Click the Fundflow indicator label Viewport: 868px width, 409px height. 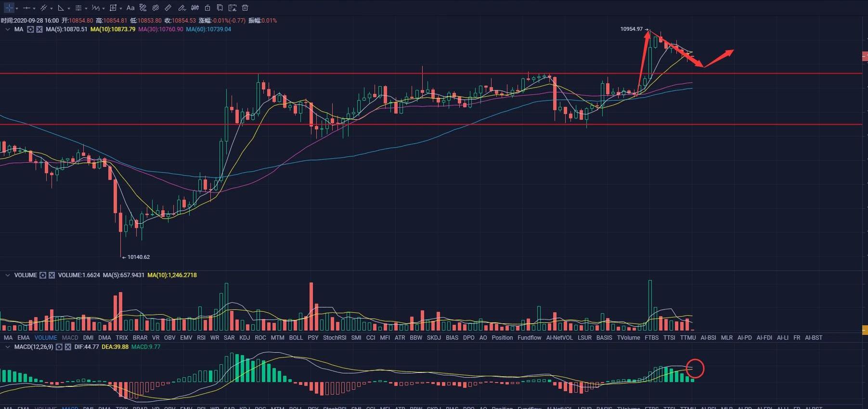[529, 338]
